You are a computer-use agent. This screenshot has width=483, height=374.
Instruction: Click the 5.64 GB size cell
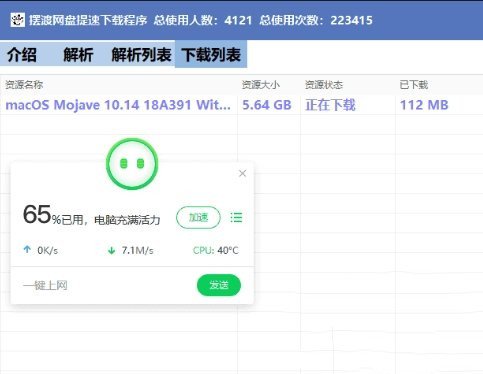click(x=267, y=105)
